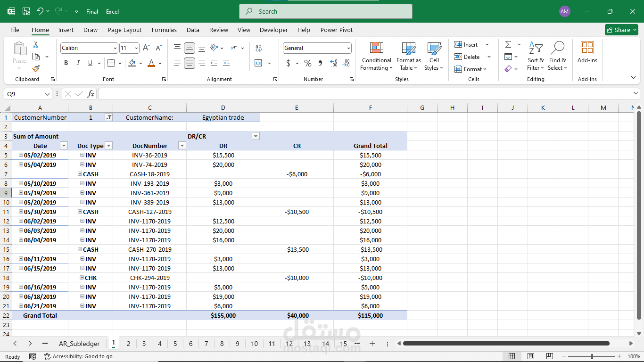Open Format as Table gallery
This screenshot has height=362, width=644.
click(409, 56)
